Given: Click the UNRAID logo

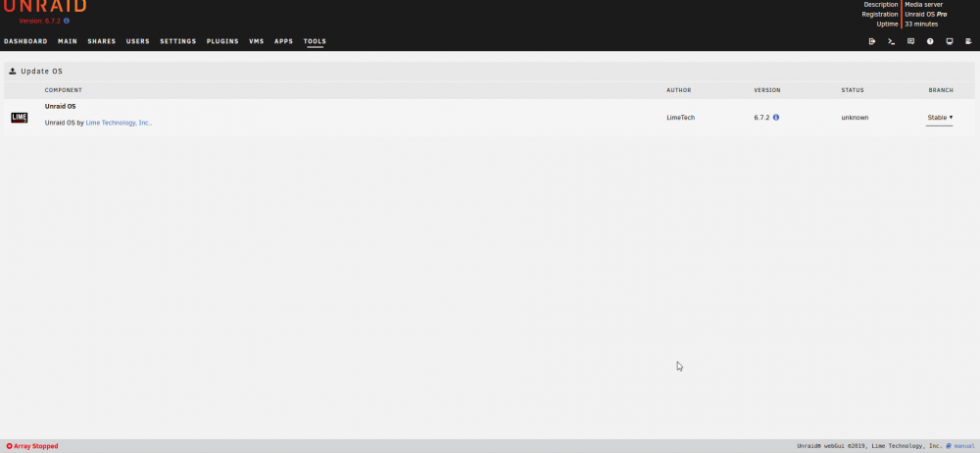Looking at the screenshot, I should tap(45, 6).
